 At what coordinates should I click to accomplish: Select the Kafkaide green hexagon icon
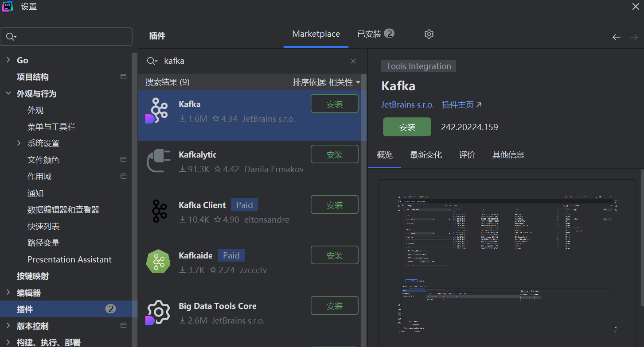[x=158, y=262]
